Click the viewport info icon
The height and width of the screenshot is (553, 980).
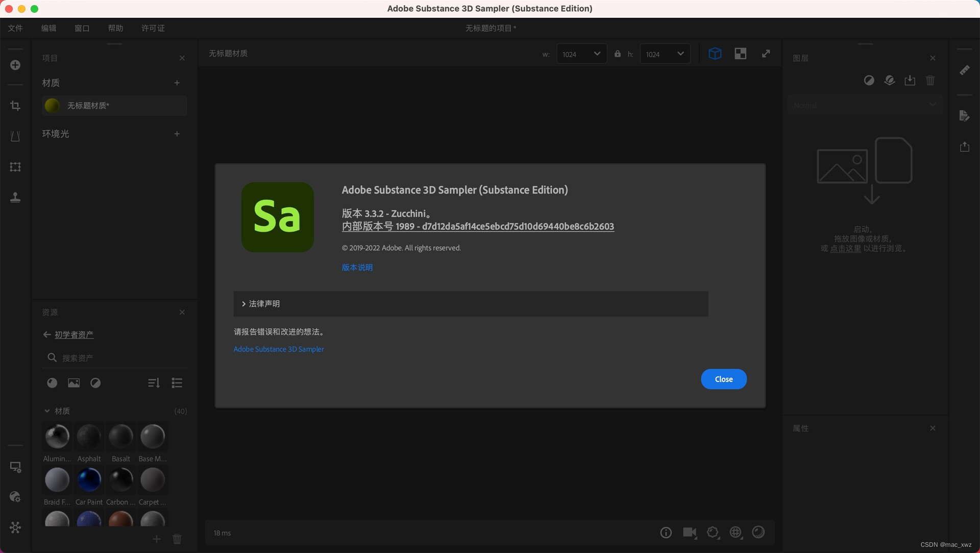[x=666, y=533]
